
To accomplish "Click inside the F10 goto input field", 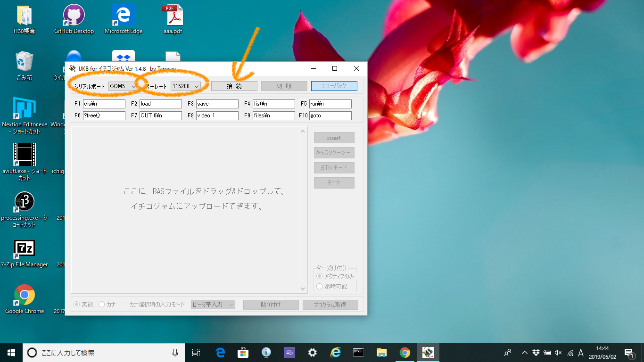I will click(330, 115).
